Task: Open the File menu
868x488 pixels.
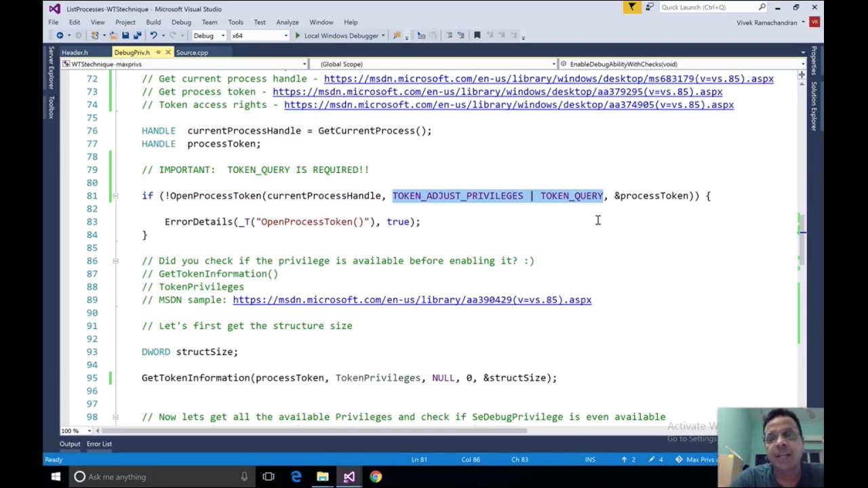Action: tap(53, 22)
